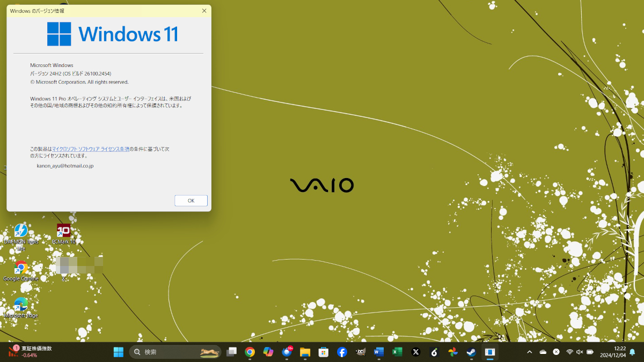644x362 pixels.
Task: Open Excel from the taskbar
Action: click(x=397, y=352)
